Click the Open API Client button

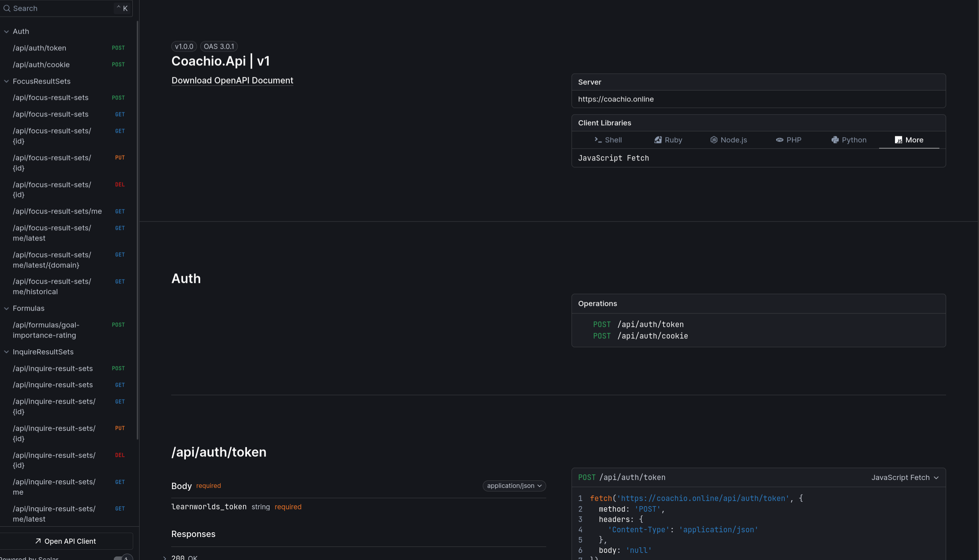click(x=66, y=541)
